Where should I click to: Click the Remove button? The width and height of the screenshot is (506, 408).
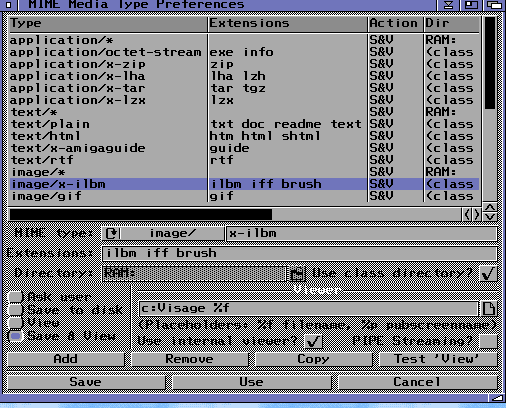click(x=189, y=359)
